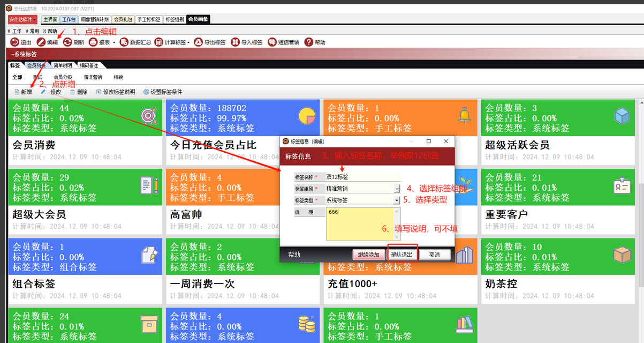Click pie chart icon on 今日充值会员占比 card

coord(307,115)
